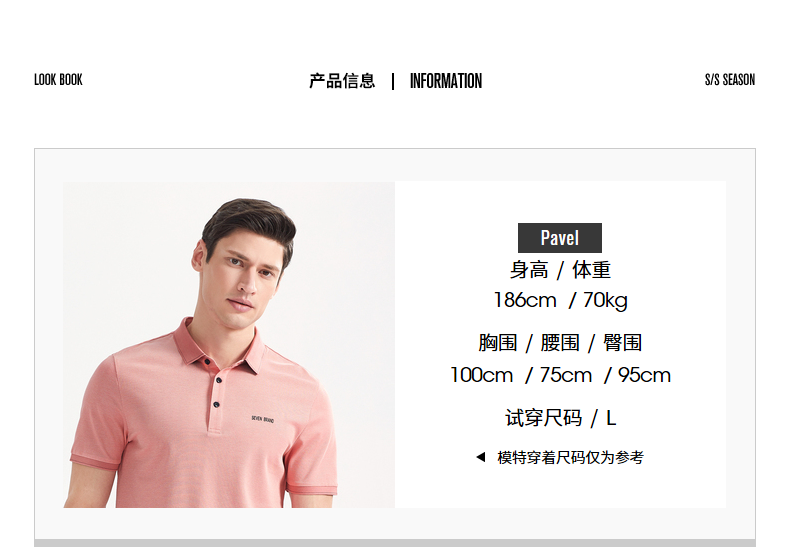
Task: Select the INFORMATION heading
Action: coord(445,81)
